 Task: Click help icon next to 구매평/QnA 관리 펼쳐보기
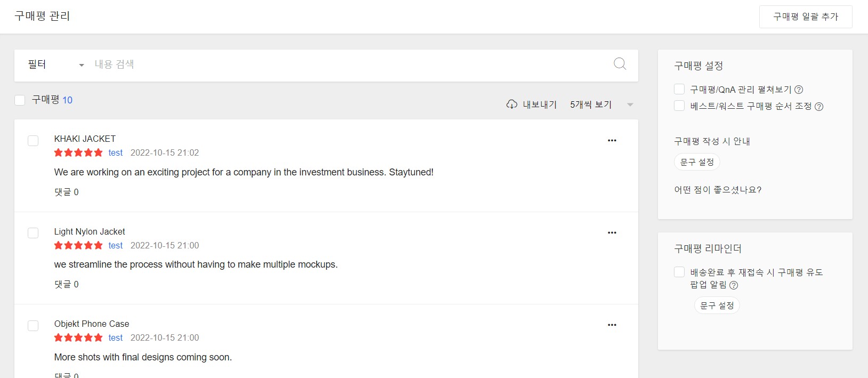pyautogui.click(x=799, y=90)
